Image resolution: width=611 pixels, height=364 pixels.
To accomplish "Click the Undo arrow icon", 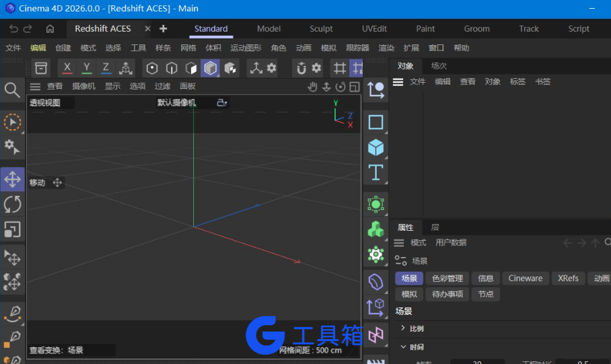I will (13, 28).
